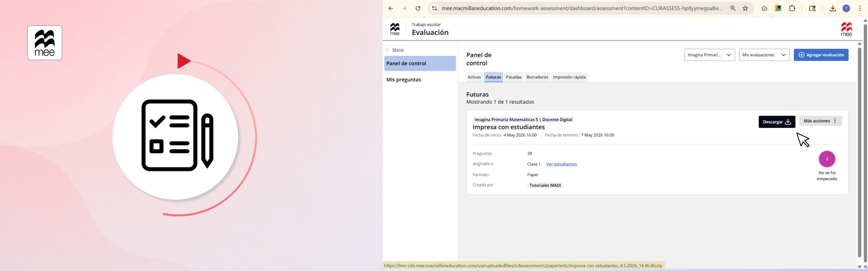
Task: Select 'Panel de control' in the sidebar
Action: 420,63
